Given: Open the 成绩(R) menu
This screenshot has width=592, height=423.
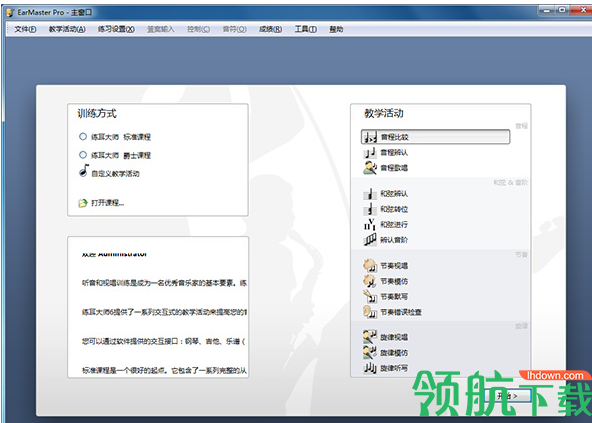Looking at the screenshot, I should point(270,29).
